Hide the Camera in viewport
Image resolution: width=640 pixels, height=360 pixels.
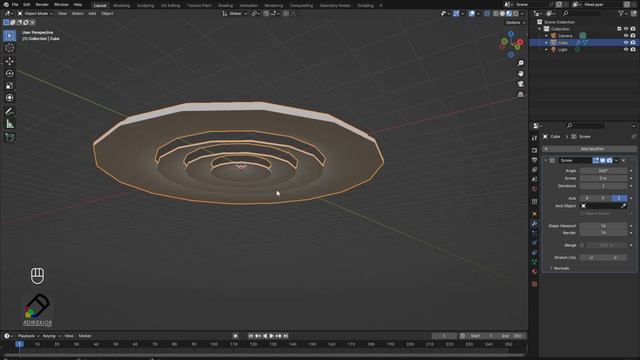click(x=626, y=36)
